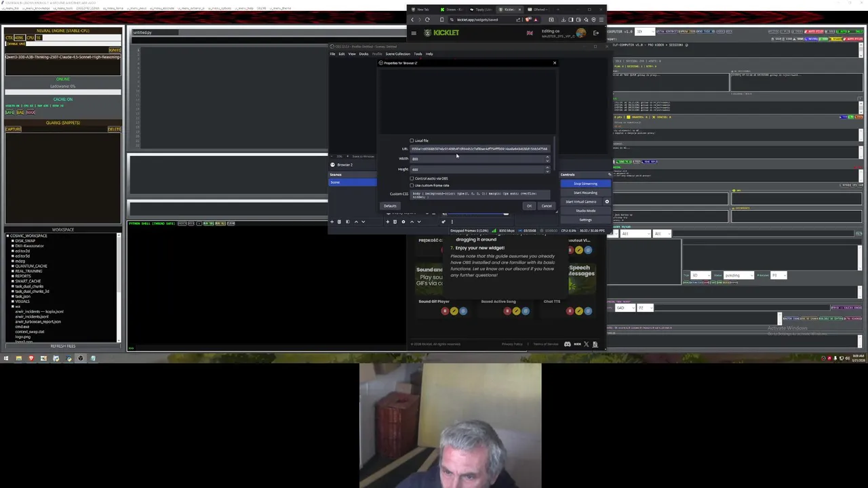Open virtual camera config gear icon
The width and height of the screenshot is (868, 488).
click(607, 201)
